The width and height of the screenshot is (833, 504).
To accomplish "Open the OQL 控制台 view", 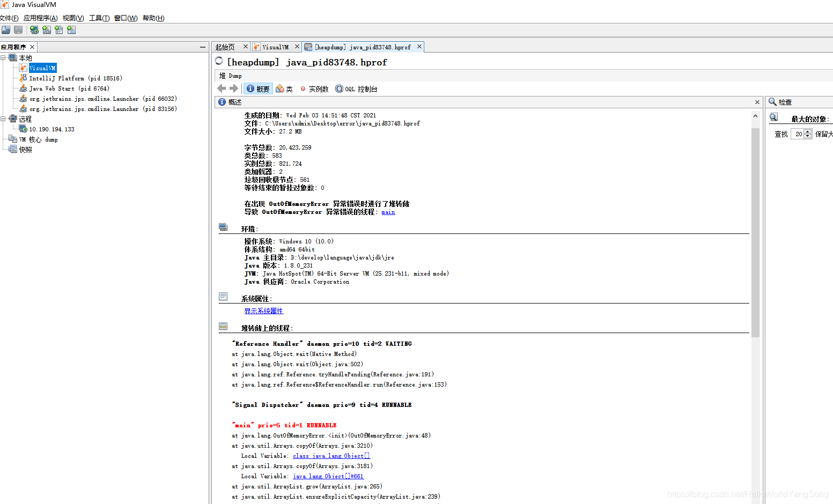I will (x=356, y=88).
